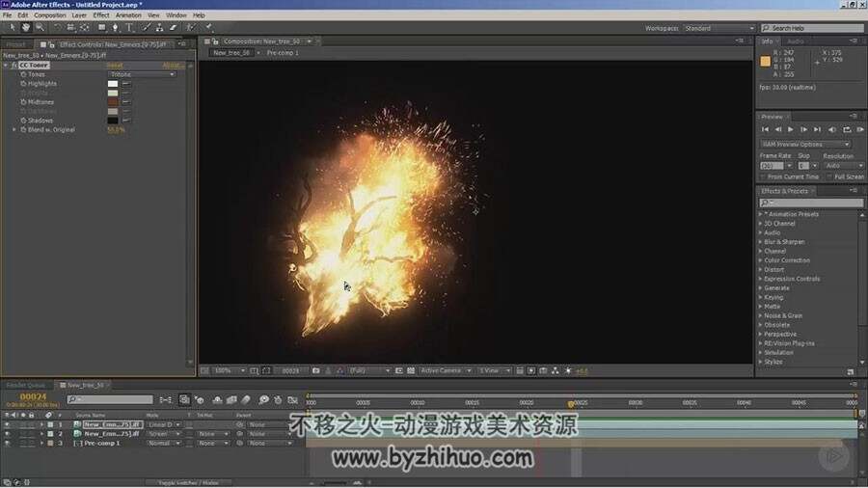Image resolution: width=868 pixels, height=488 pixels.
Task: Toggle visibility of Pre-comp 1 layer
Action: [7, 444]
